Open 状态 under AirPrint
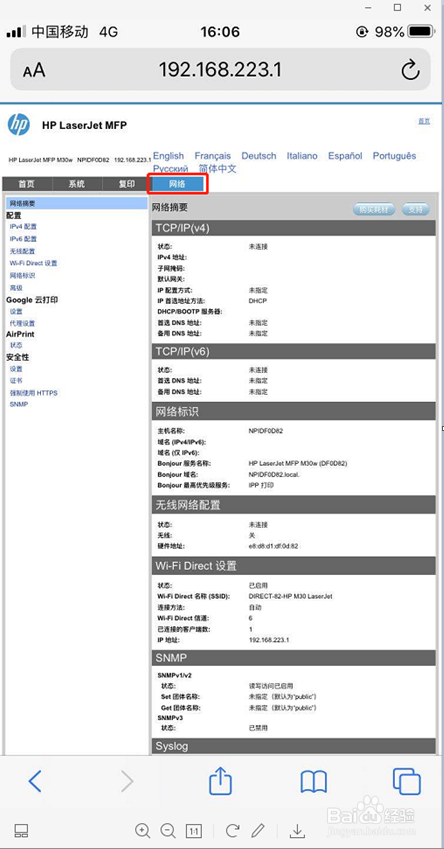Image resolution: width=444 pixels, height=849 pixels. tap(16, 345)
